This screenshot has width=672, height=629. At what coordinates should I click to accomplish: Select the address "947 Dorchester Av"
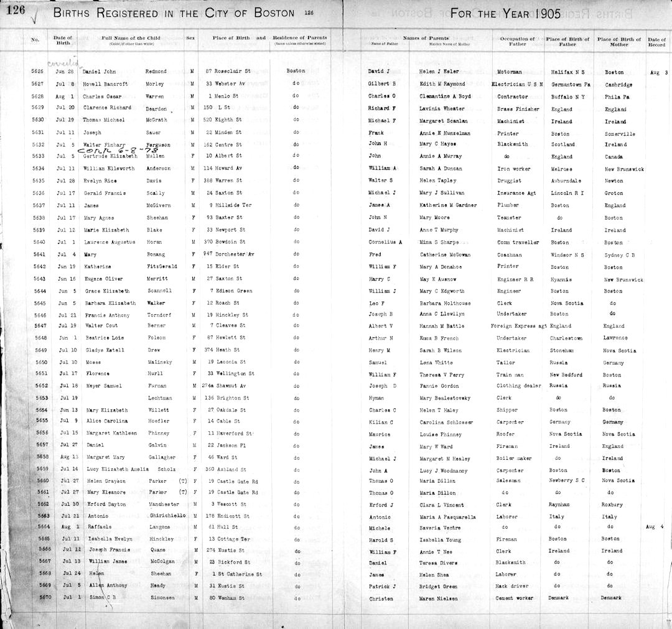click(x=229, y=254)
